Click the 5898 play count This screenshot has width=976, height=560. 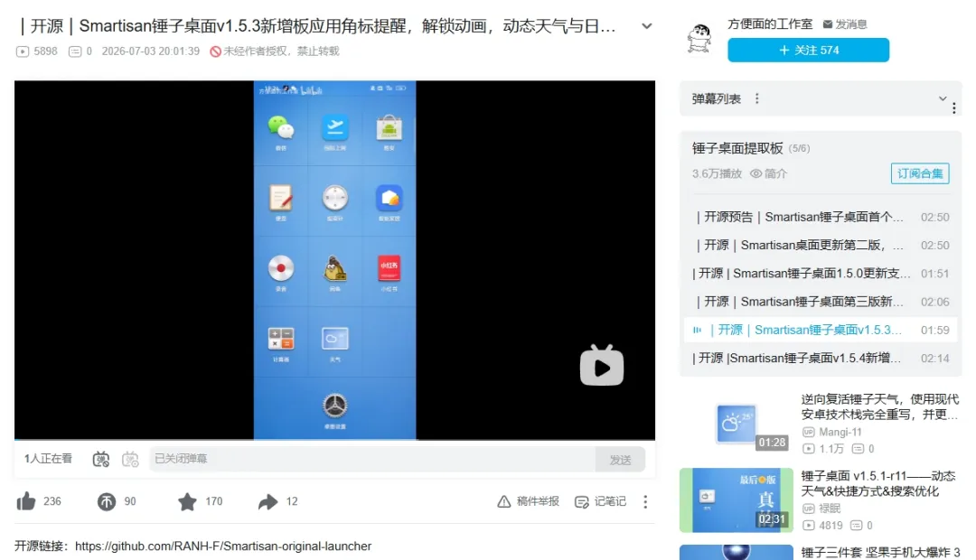37,51
